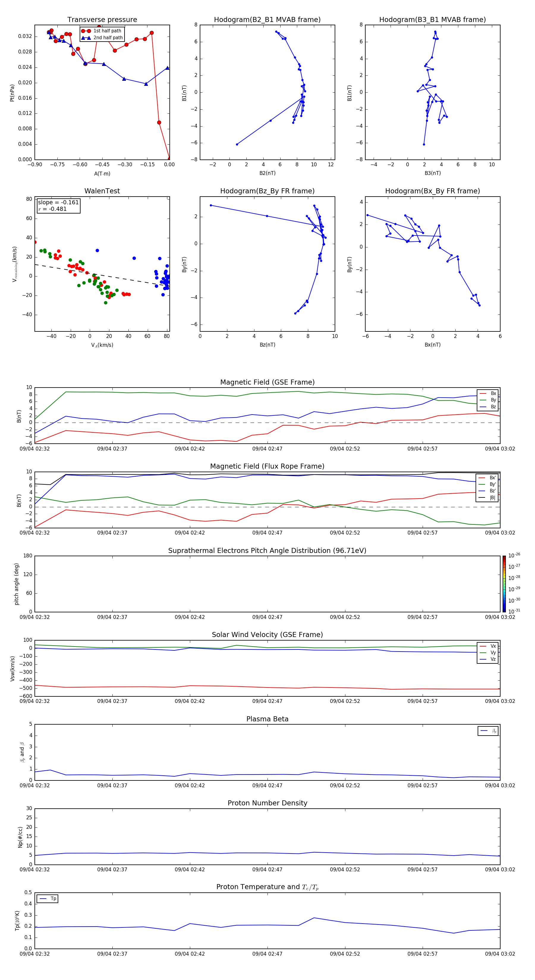The image size is (535, 980).
Task: Click '09/04 02:32' tick under Proton Temperature plot
Action: [x=35, y=954]
